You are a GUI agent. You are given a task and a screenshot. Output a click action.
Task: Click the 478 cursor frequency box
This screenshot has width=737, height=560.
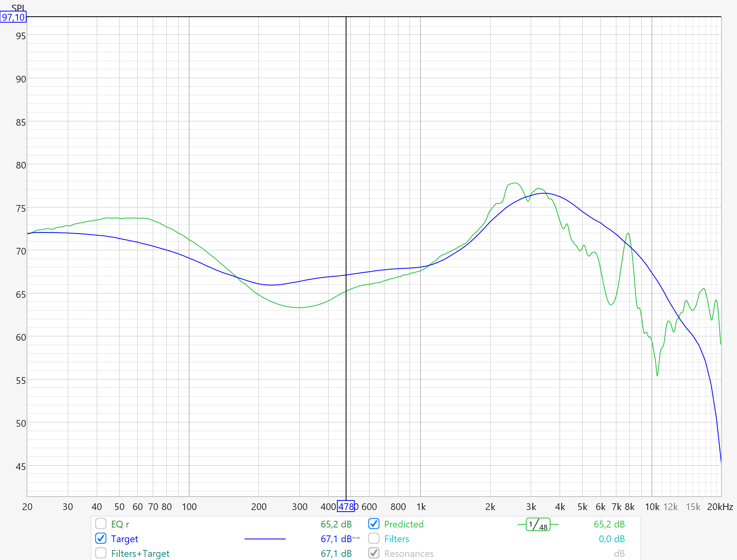click(x=346, y=506)
